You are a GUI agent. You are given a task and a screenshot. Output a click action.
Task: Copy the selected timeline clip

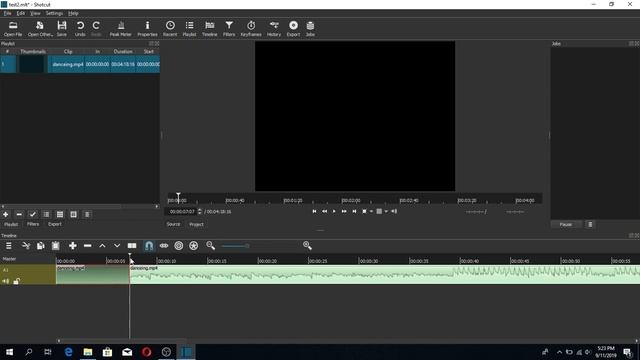(41, 246)
